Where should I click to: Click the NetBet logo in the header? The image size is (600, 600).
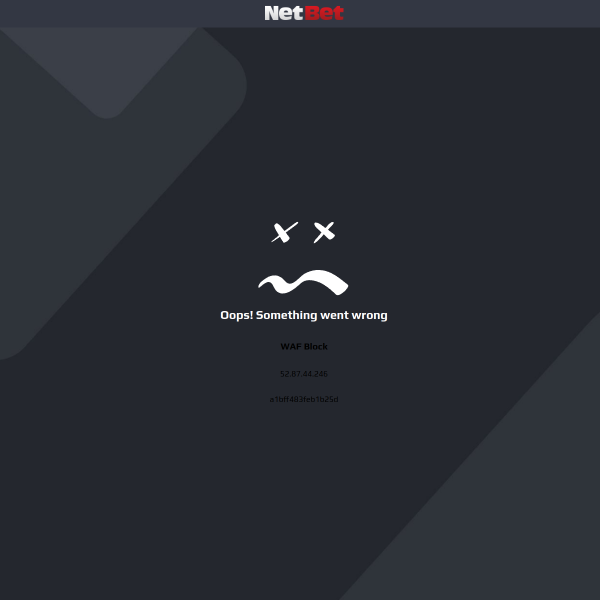coord(304,13)
